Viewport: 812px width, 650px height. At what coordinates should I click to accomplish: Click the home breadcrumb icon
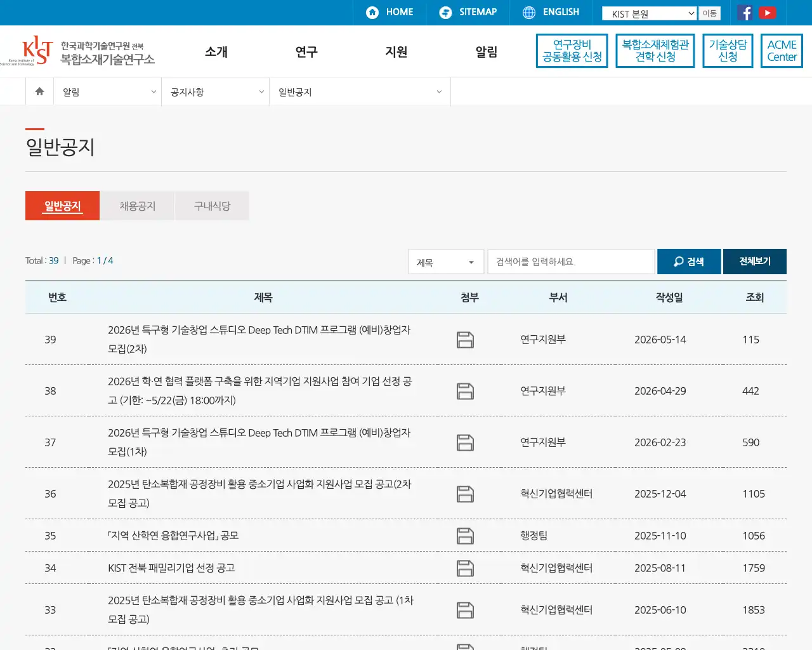[39, 91]
